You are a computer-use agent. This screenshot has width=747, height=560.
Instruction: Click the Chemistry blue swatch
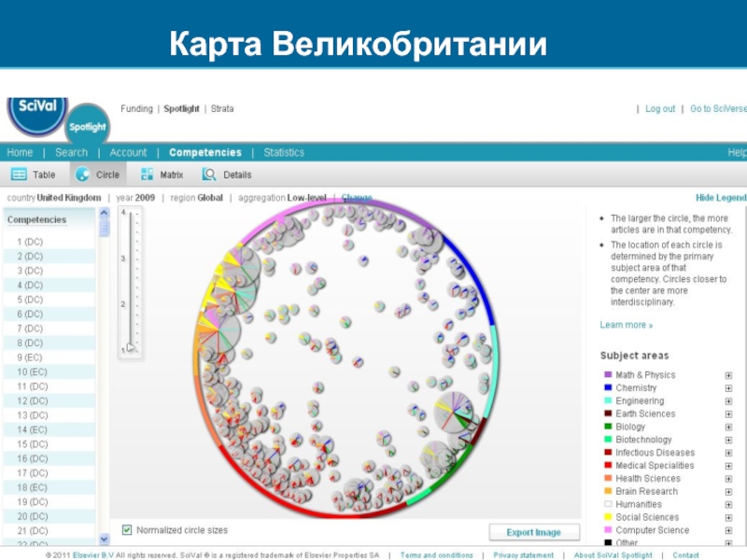tap(608, 387)
